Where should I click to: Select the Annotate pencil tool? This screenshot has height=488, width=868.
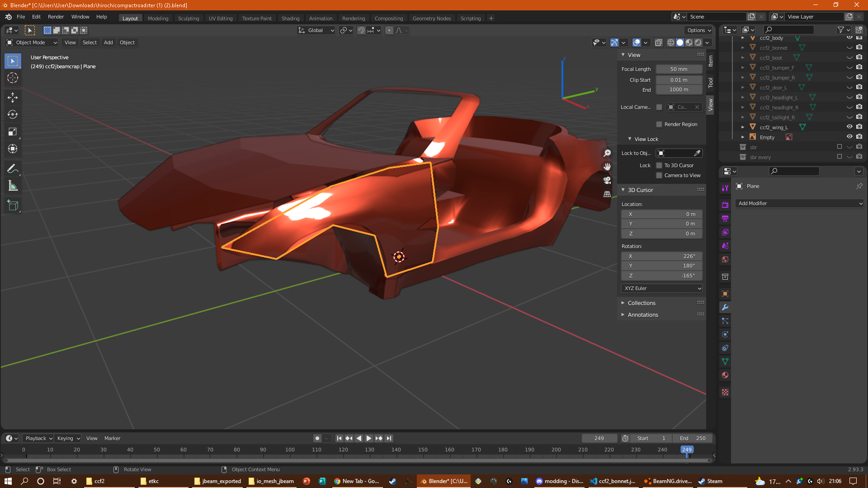click(x=13, y=169)
